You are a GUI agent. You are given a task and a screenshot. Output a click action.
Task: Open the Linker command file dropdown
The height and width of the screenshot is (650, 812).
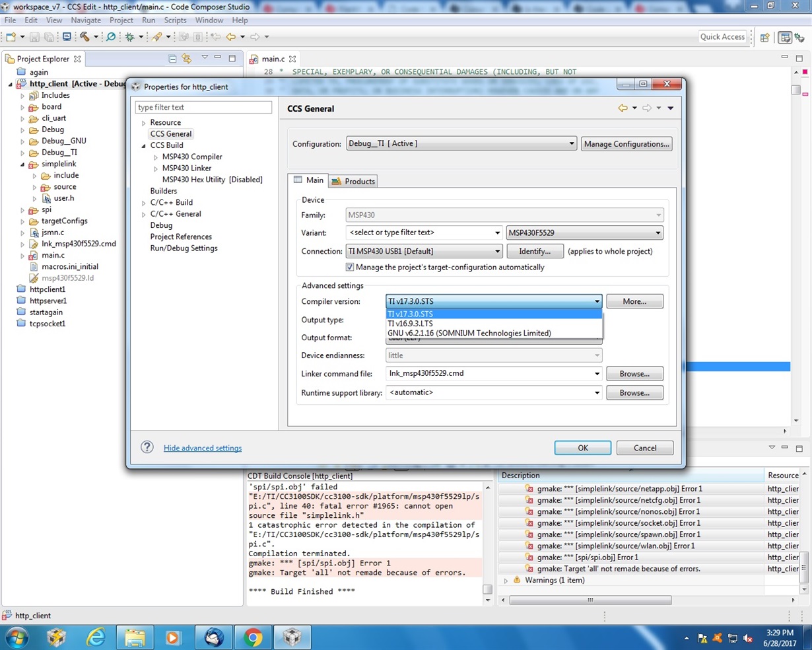[597, 374]
